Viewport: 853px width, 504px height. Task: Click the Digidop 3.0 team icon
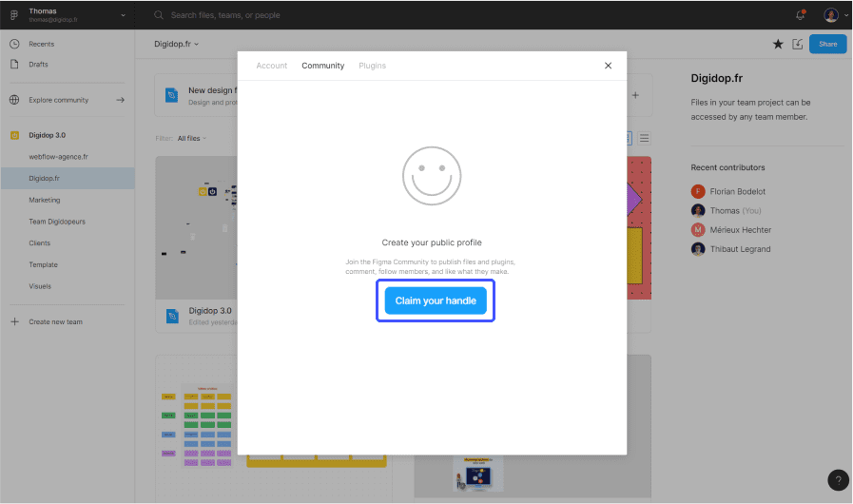(14, 135)
